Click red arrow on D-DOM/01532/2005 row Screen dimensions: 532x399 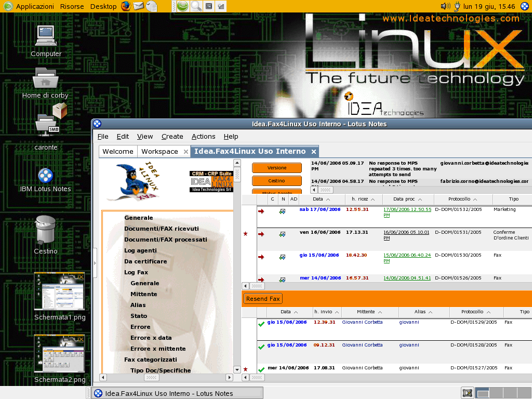point(261,211)
